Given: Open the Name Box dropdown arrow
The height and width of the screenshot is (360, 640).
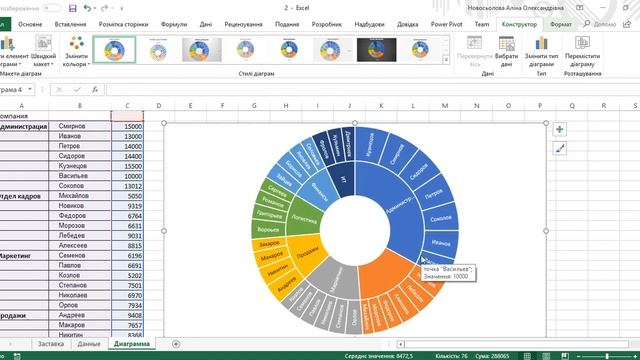Looking at the screenshot, I should tap(30, 89).
